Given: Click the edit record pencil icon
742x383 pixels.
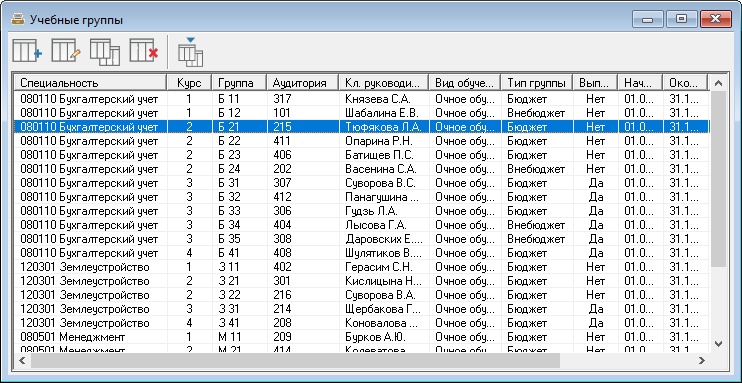Looking at the screenshot, I should pyautogui.click(x=66, y=51).
